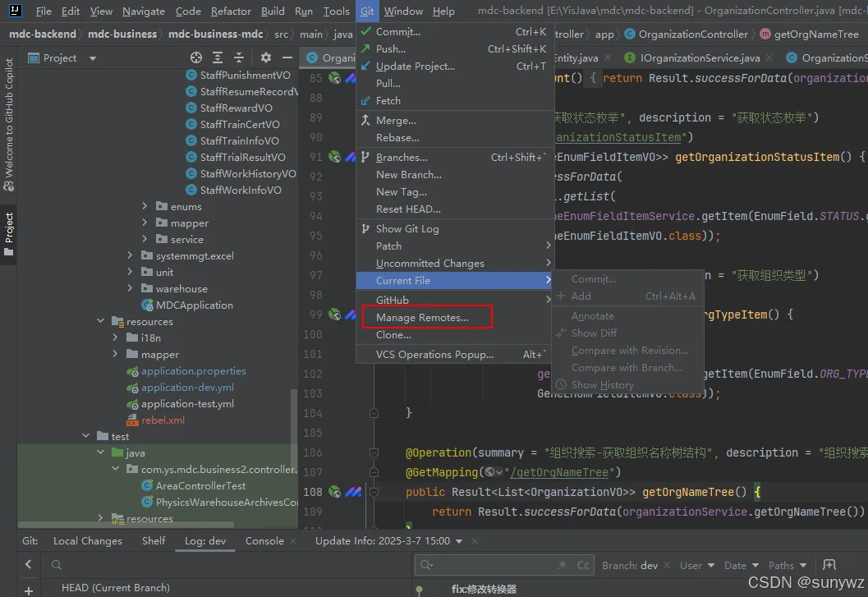Open the Project side tool window tab
868x597 pixels.
(x=8, y=234)
